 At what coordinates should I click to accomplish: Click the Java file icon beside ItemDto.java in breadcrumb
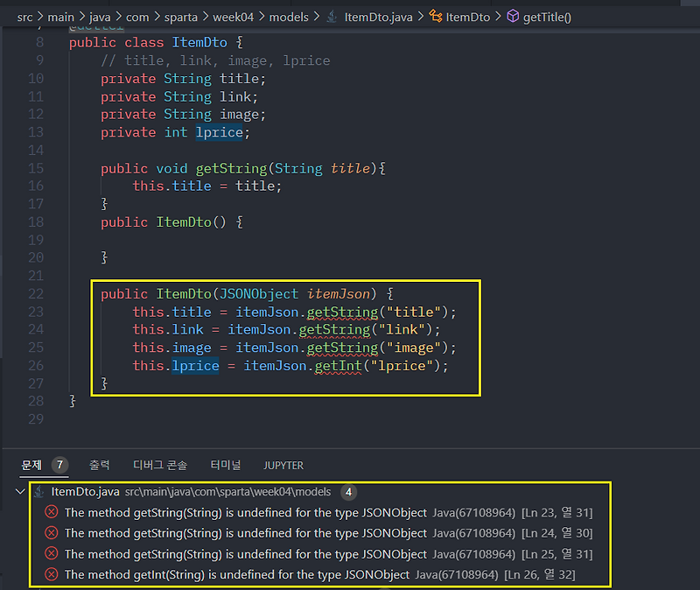coord(330,16)
